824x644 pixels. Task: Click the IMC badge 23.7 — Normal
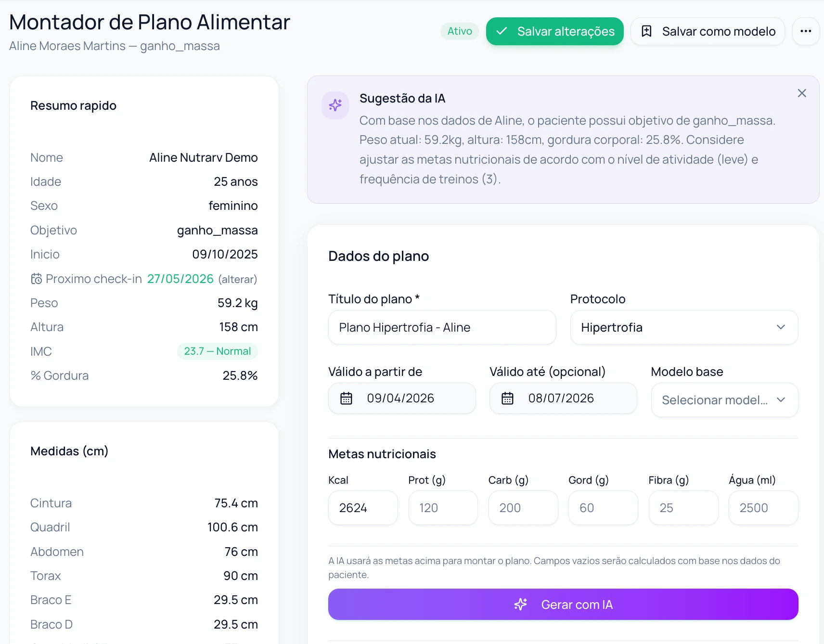218,351
